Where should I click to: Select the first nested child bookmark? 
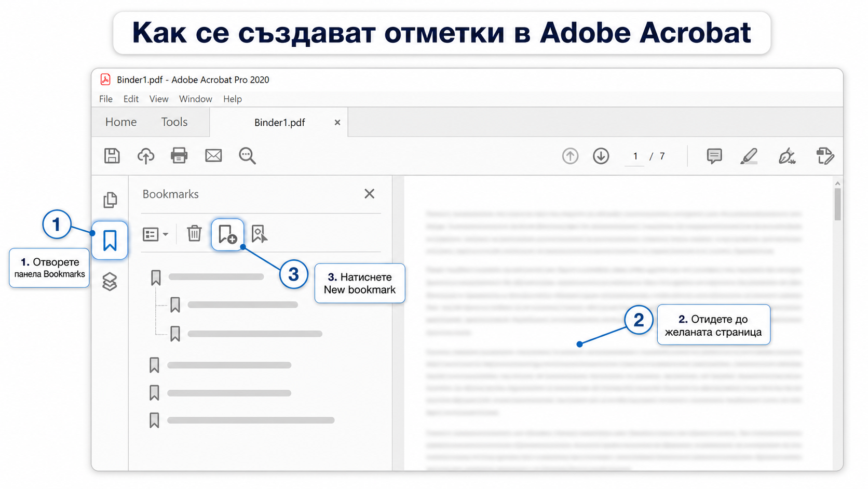pyautogui.click(x=234, y=305)
